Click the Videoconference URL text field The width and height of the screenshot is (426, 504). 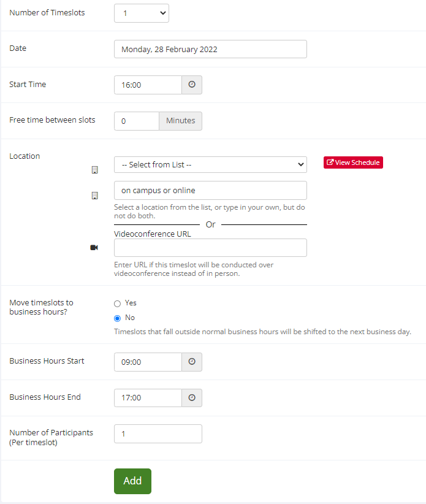(210, 248)
